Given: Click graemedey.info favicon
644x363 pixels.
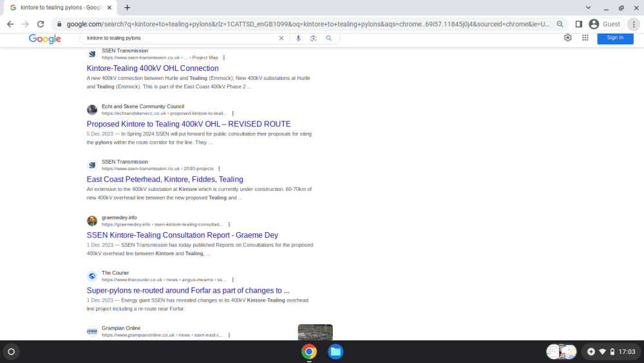Looking at the screenshot, I should tap(92, 221).
